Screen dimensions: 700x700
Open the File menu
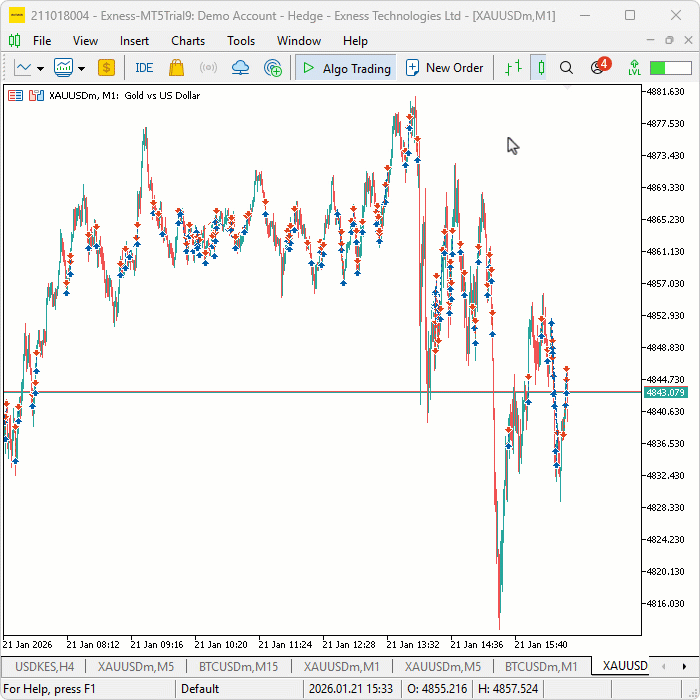pyautogui.click(x=42, y=41)
